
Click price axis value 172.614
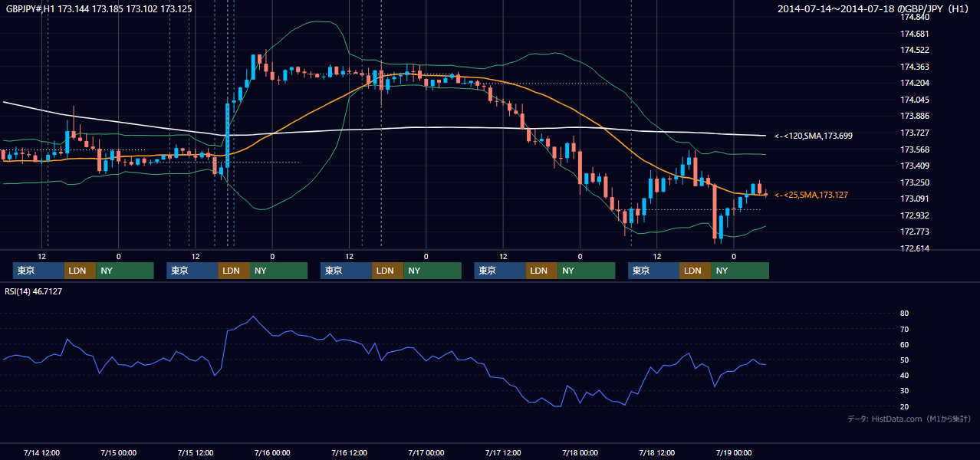pos(915,249)
